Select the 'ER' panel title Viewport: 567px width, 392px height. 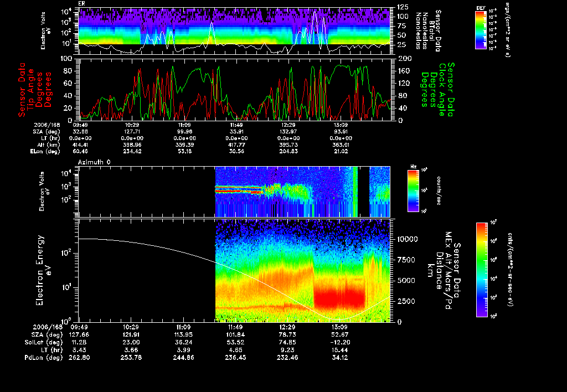[81, 4]
